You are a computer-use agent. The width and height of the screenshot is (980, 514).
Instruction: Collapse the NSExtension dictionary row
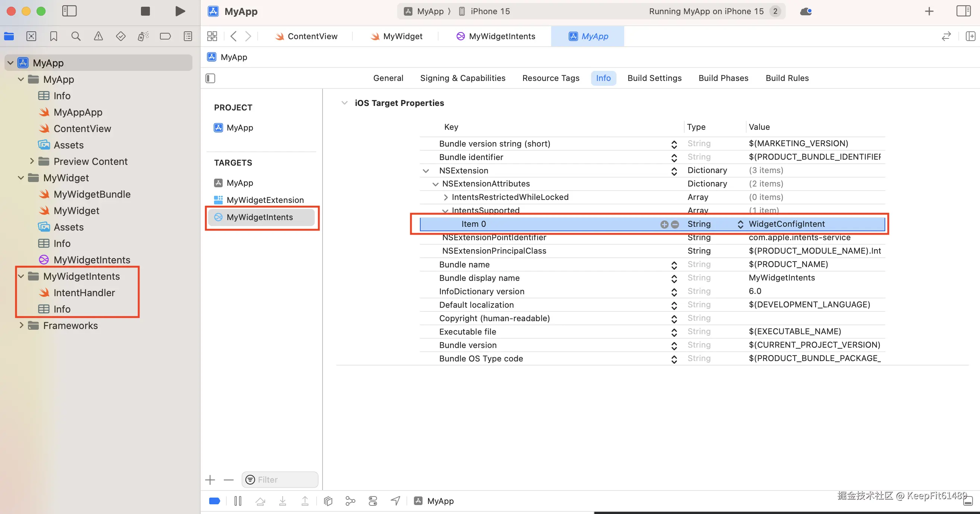point(426,171)
